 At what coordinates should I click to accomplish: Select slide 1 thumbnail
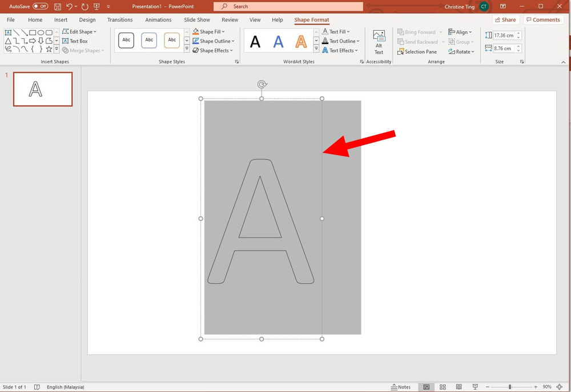coord(42,89)
